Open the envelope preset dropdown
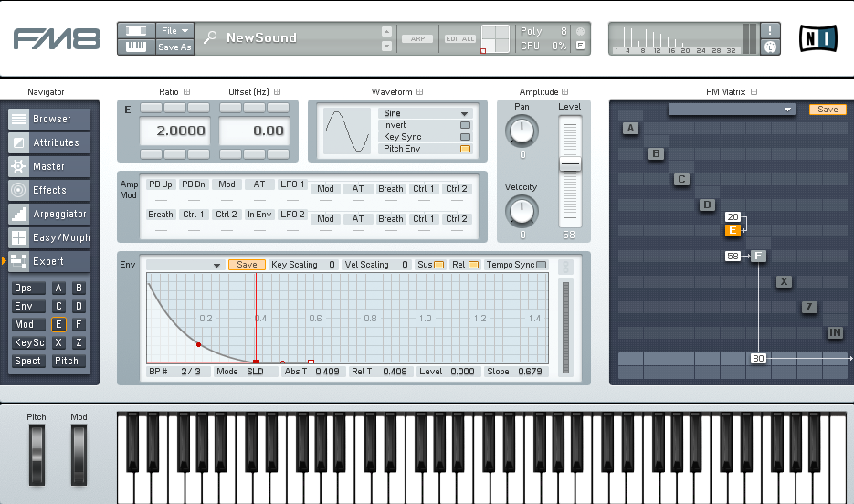Viewport: 854px width, 504px height. (x=185, y=265)
